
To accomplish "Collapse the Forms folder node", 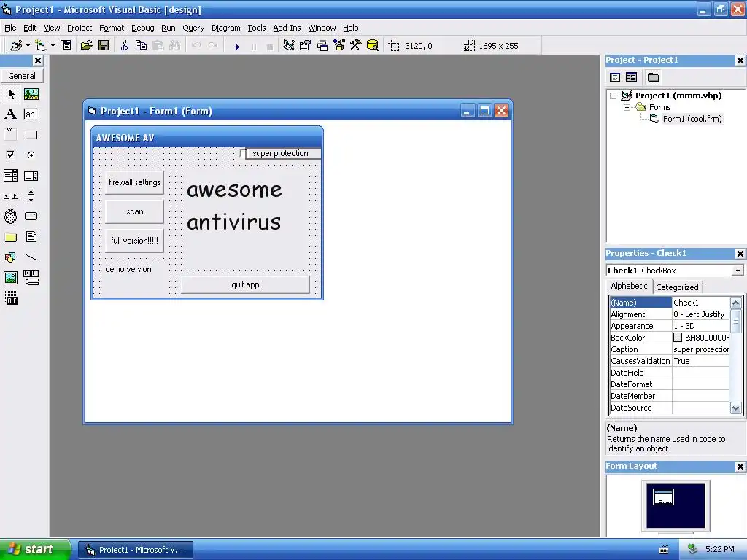I will [627, 108].
